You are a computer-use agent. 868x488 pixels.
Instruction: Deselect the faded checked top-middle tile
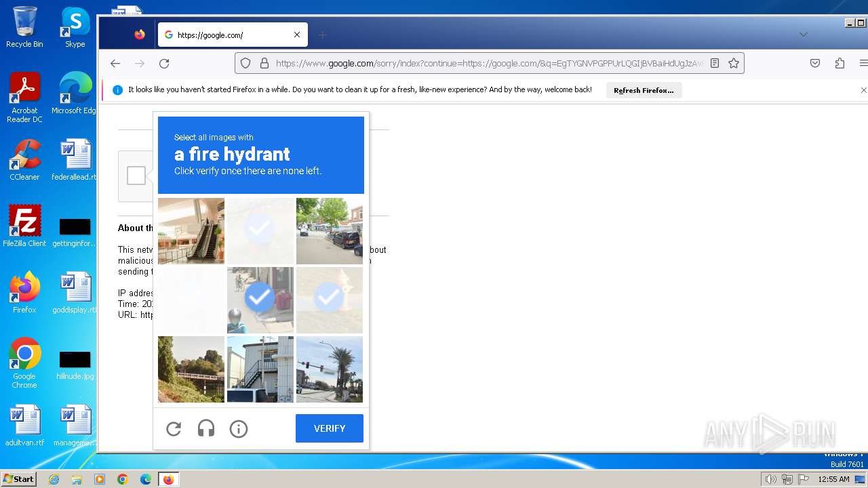(x=260, y=231)
